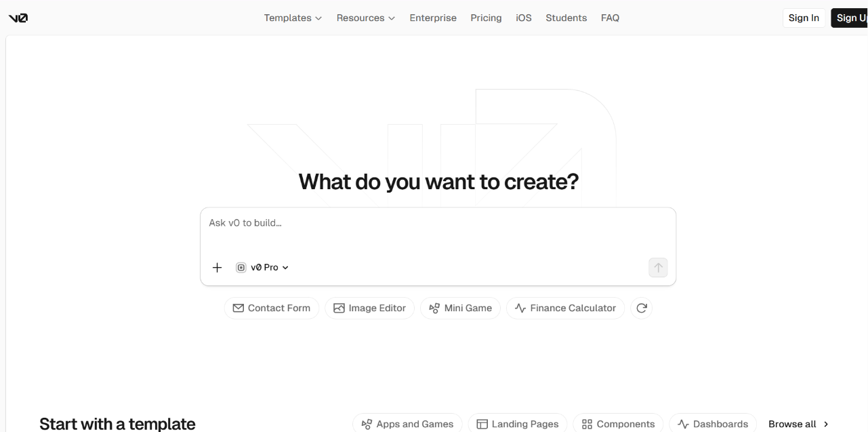Pick the Mini Game suggestion chip

pos(460,309)
